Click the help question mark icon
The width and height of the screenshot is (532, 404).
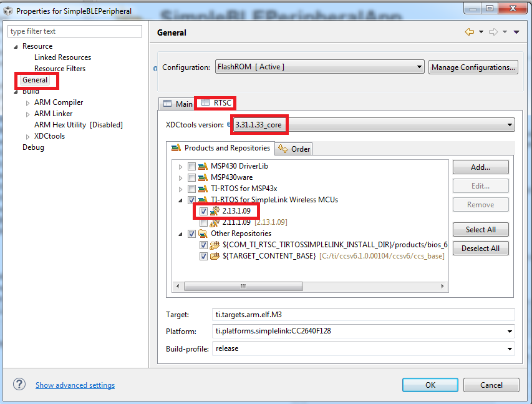19,384
